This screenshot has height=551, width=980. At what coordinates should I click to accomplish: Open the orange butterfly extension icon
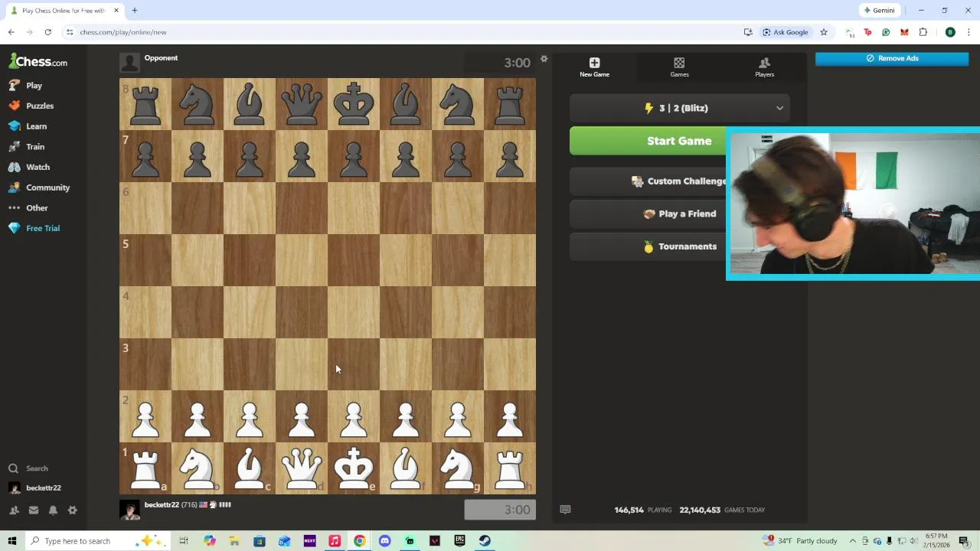(x=904, y=32)
